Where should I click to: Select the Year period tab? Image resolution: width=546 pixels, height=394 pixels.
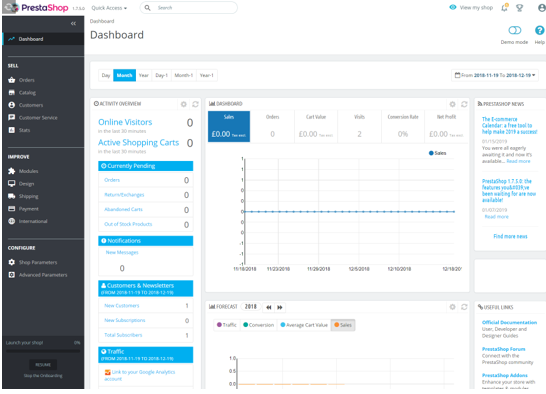[x=143, y=75]
